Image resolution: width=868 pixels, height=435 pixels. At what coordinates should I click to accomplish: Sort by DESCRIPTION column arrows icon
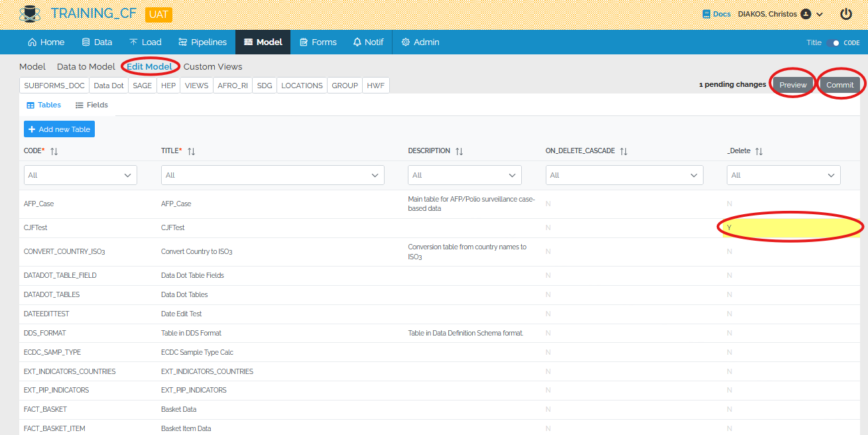459,151
